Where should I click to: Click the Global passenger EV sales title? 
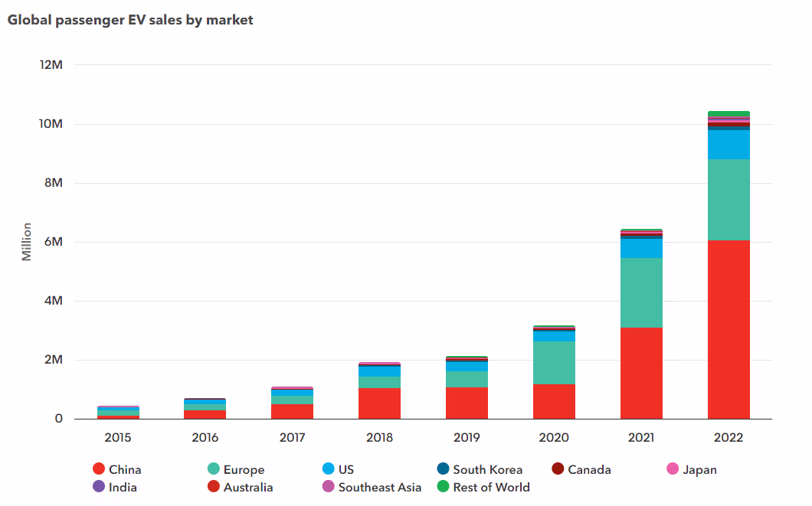pyautogui.click(x=130, y=20)
